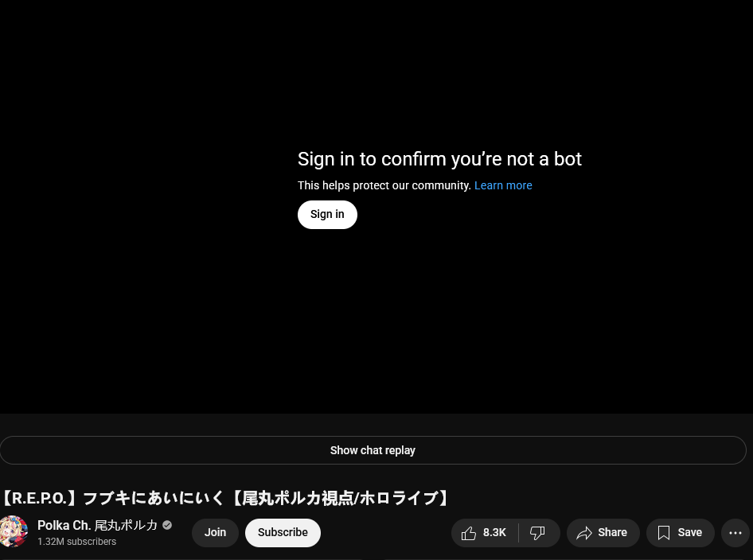Dislike this video
This screenshot has height=560, width=753.
click(x=538, y=533)
